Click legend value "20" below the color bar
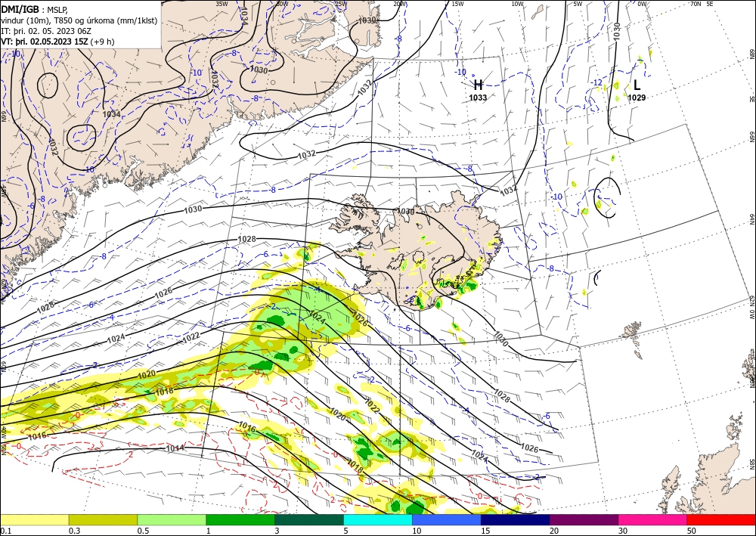This screenshot has width=756, height=536. [x=554, y=531]
